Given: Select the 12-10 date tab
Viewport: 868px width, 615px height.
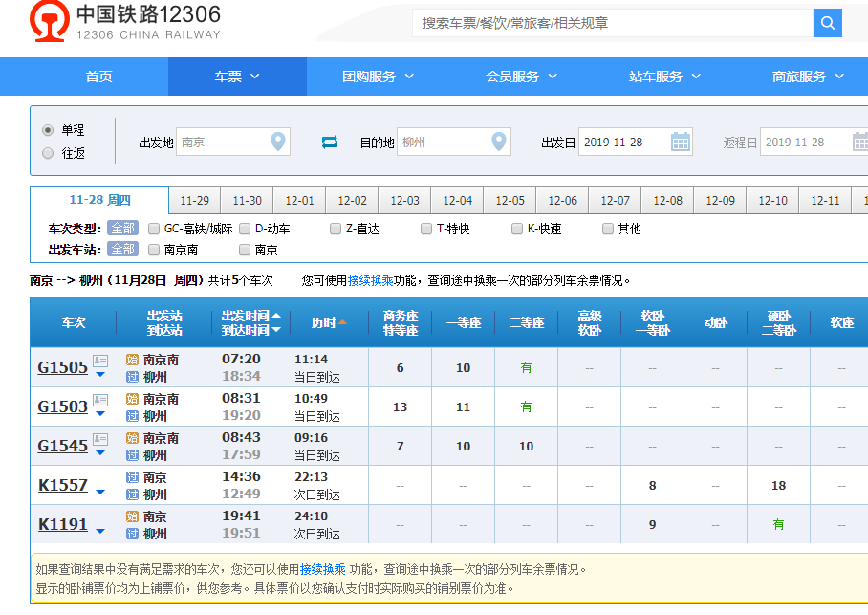Looking at the screenshot, I should [x=772, y=201].
